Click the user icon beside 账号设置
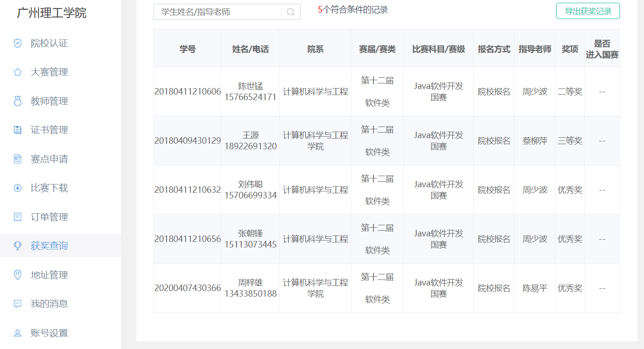Image resolution: width=644 pixels, height=349 pixels. (x=18, y=333)
